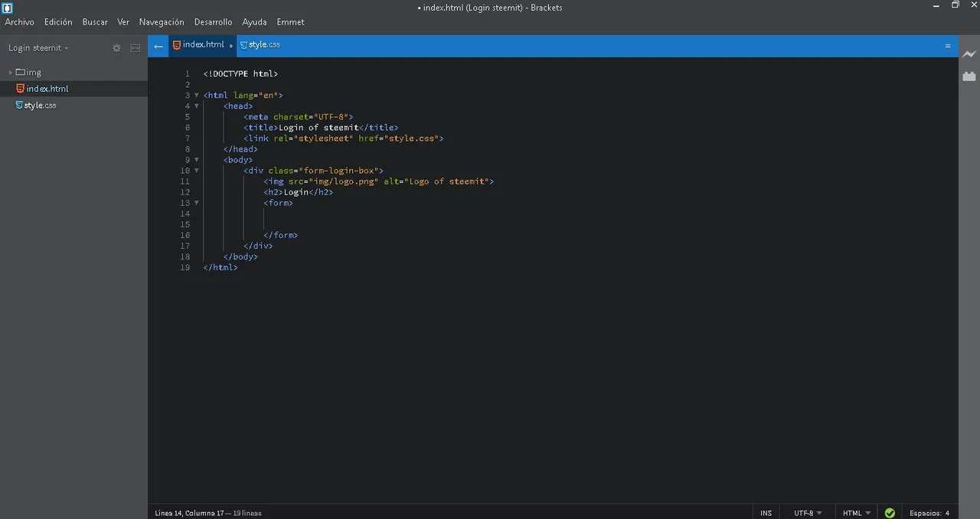This screenshot has height=519, width=980.
Task: Open the Extension Manager brick icon
Action: point(969,76)
